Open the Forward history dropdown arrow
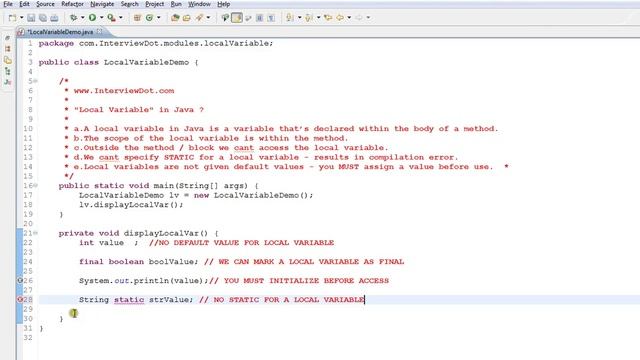 (368, 18)
